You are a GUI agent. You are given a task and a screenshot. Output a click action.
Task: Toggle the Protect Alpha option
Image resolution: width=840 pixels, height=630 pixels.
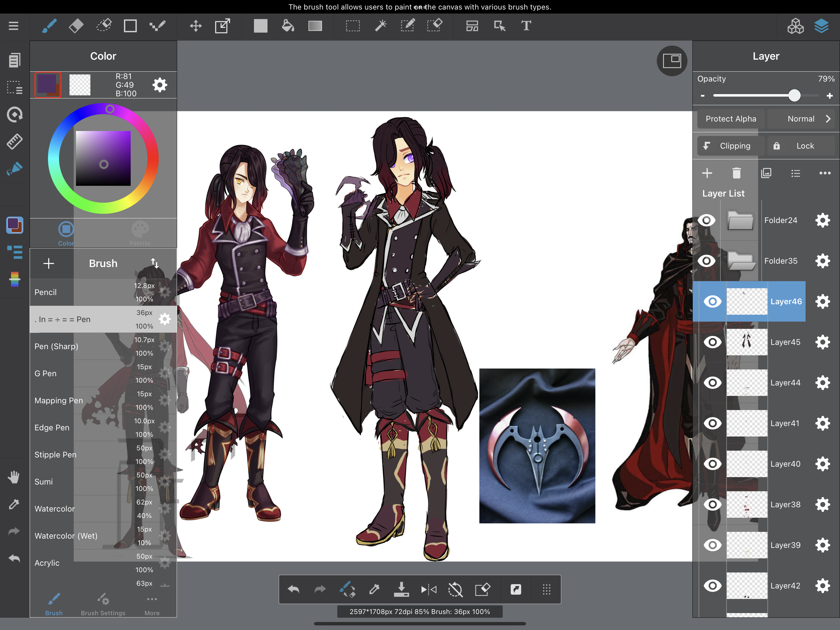(x=731, y=119)
